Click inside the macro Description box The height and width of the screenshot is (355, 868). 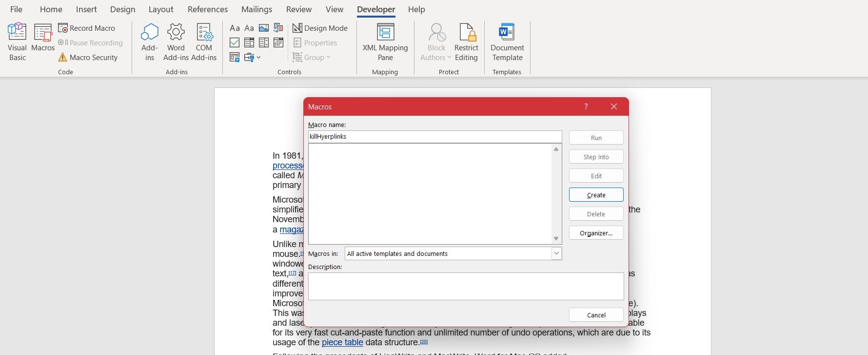(x=466, y=286)
